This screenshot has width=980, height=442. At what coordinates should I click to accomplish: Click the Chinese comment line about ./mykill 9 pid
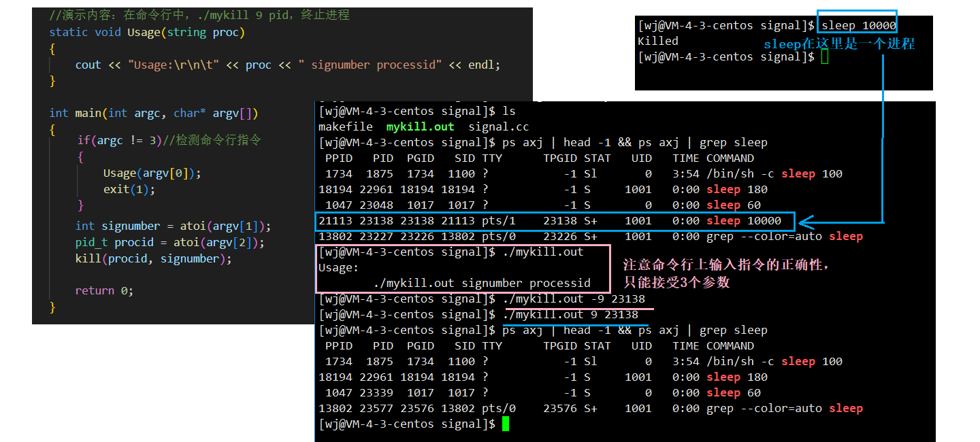coord(199,15)
